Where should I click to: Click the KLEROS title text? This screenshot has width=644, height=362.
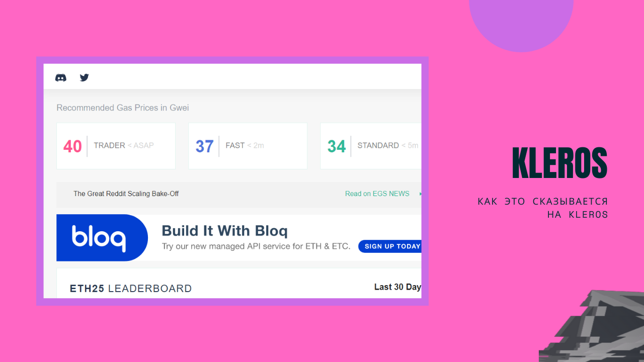pos(559,163)
